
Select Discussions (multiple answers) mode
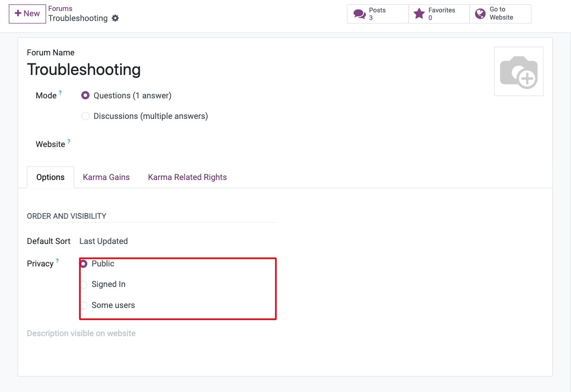(85, 116)
